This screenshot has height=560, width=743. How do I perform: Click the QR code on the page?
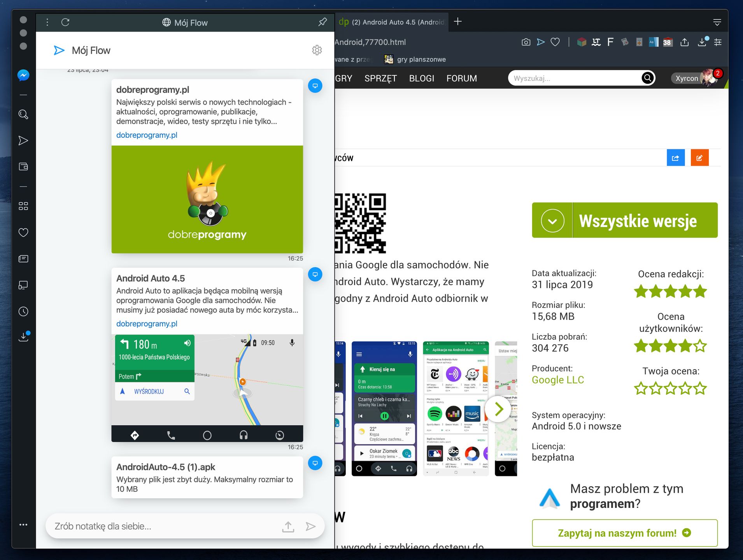pos(360,223)
